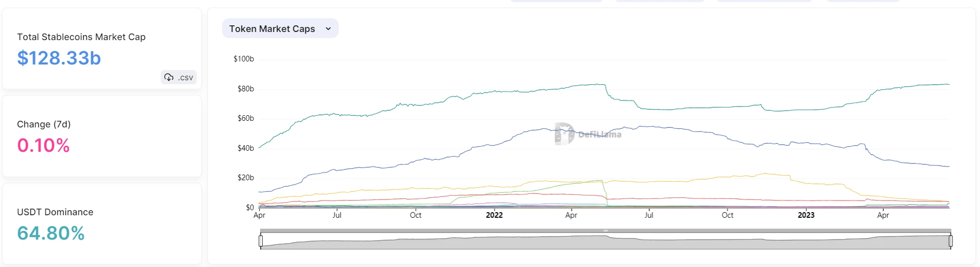Grab the left handle of the range slider
Screen dimensions: 980x267
(x=261, y=241)
